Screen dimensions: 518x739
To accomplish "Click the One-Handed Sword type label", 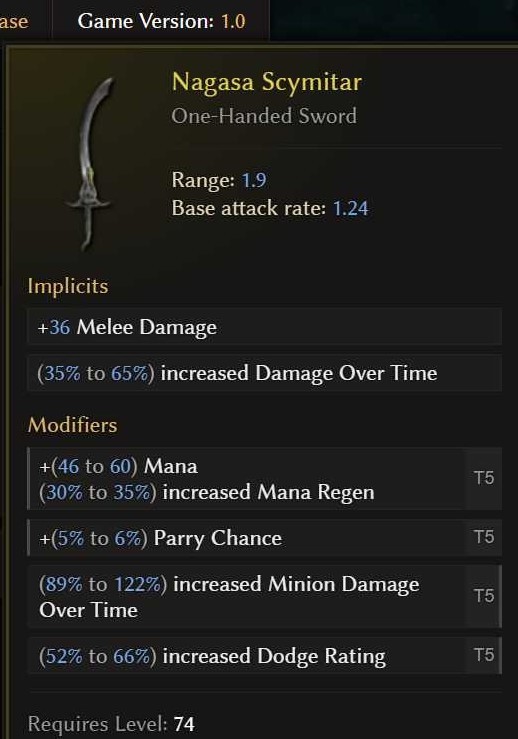I will click(264, 116).
